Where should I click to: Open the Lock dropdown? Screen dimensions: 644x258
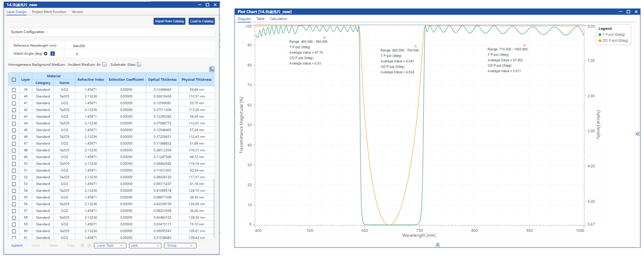click(x=144, y=246)
